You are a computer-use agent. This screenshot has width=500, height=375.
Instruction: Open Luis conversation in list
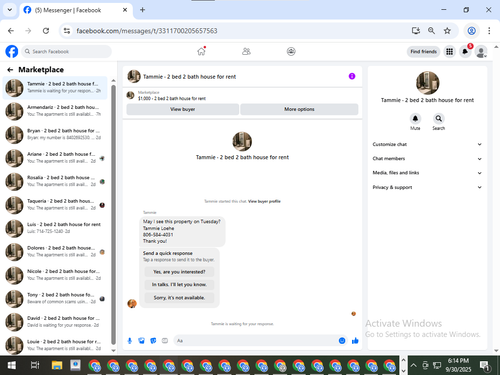click(x=55, y=228)
